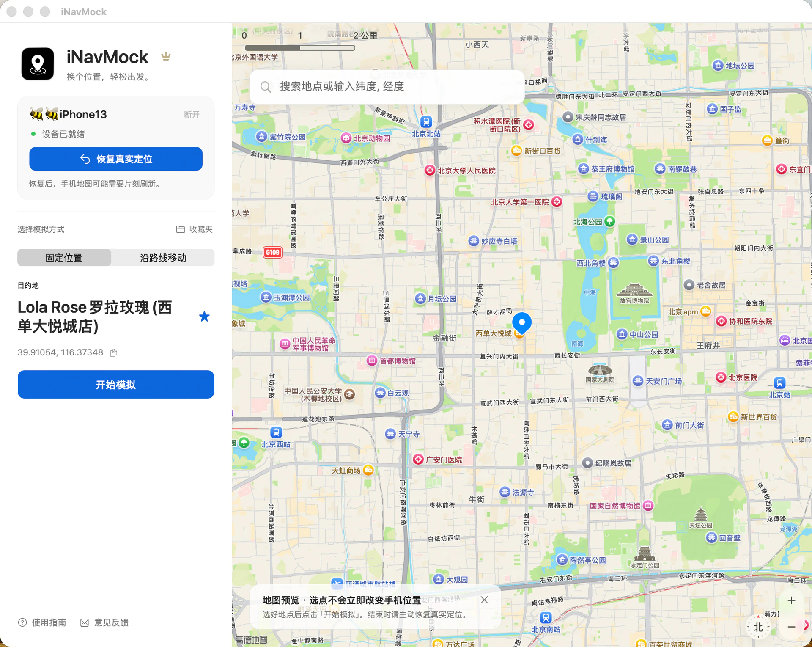The height and width of the screenshot is (647, 812).
Task: Click the 月坛公园 map marker
Action: (420, 299)
